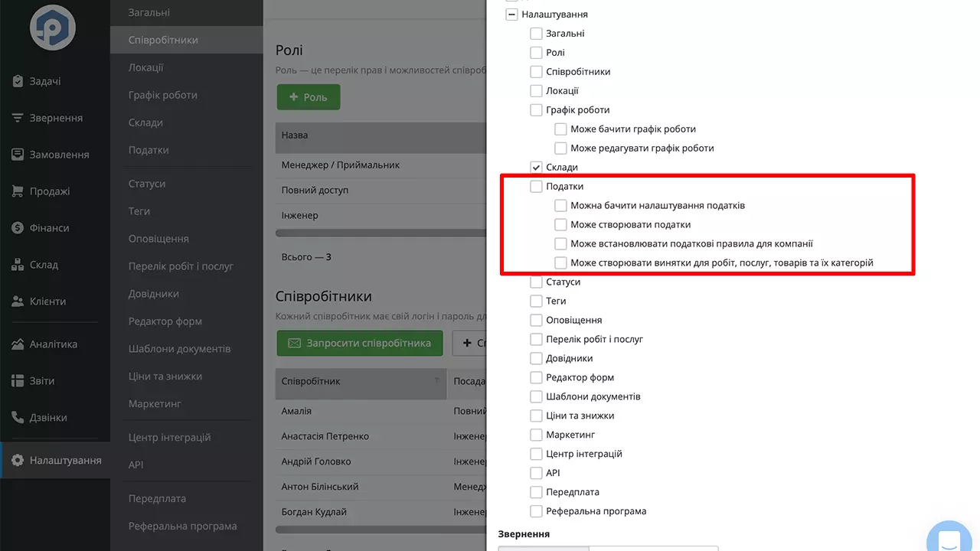
Task: Tick the Може бачити графік роботи checkbox
Action: 561,129
